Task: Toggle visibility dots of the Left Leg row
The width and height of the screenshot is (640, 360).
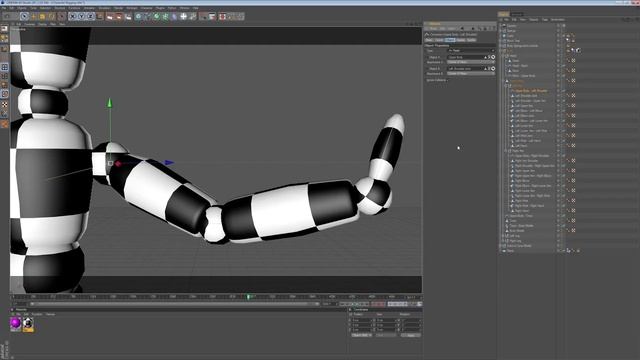Action: (x=558, y=236)
